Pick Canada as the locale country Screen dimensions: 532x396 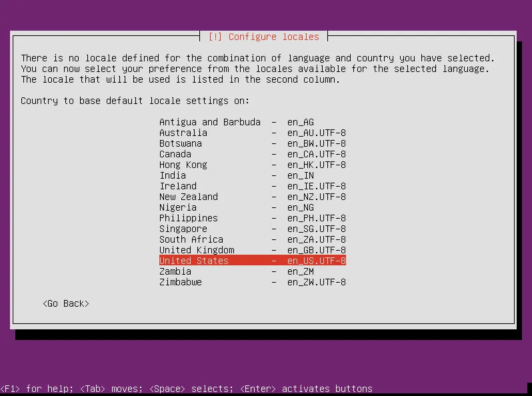point(252,154)
